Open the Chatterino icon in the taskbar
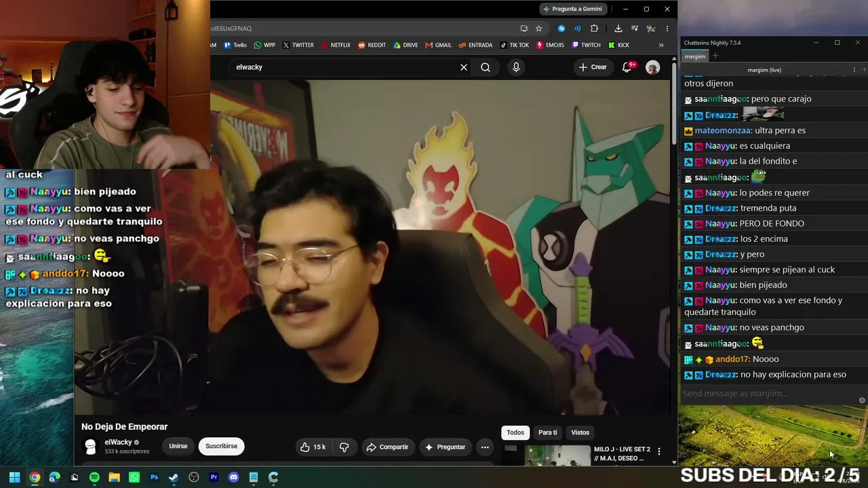The height and width of the screenshot is (488, 868). 273,477
